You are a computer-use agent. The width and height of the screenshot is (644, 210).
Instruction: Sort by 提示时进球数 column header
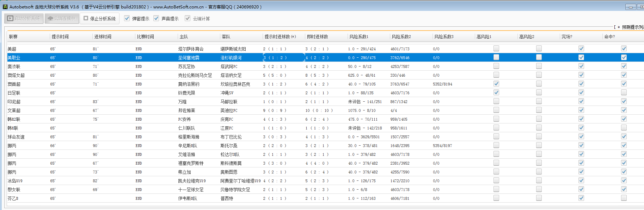coord(280,37)
